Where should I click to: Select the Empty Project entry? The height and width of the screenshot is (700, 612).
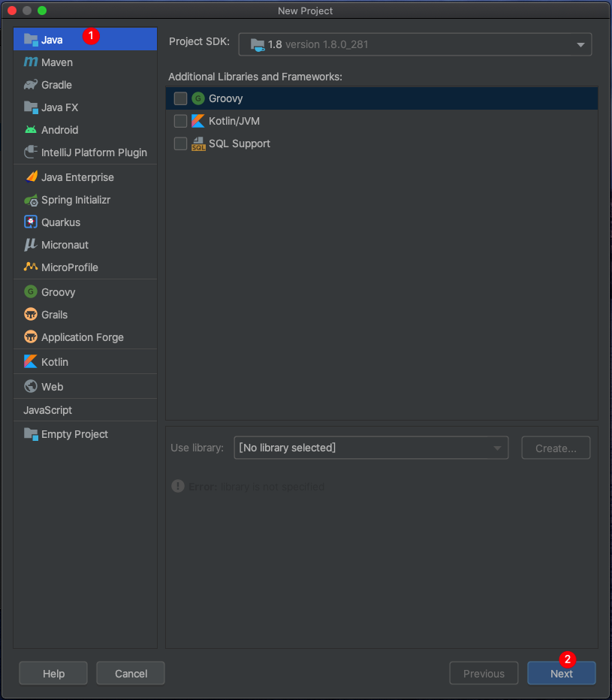coord(86,434)
